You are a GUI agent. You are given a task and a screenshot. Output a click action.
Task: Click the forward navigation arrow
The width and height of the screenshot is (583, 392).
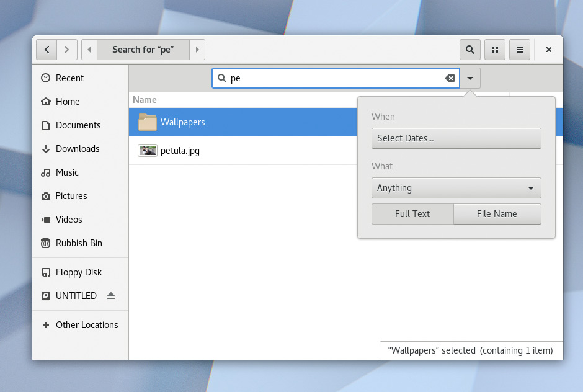coord(67,50)
